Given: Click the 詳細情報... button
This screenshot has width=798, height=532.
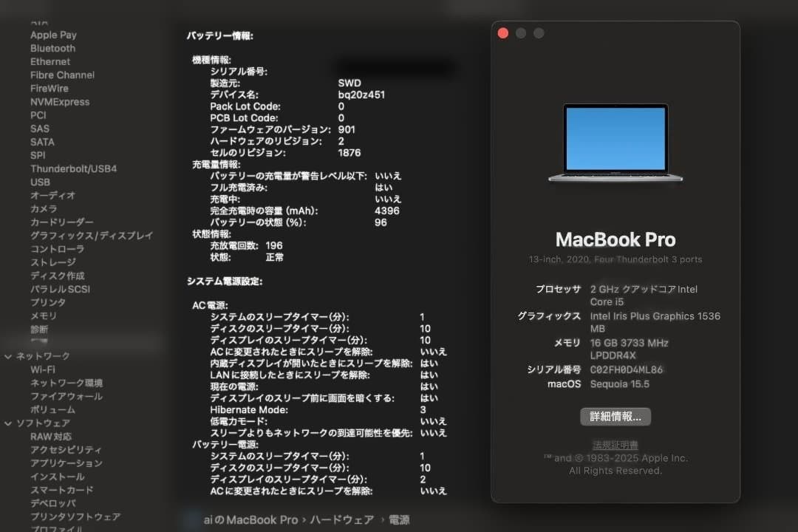Looking at the screenshot, I should (615, 416).
